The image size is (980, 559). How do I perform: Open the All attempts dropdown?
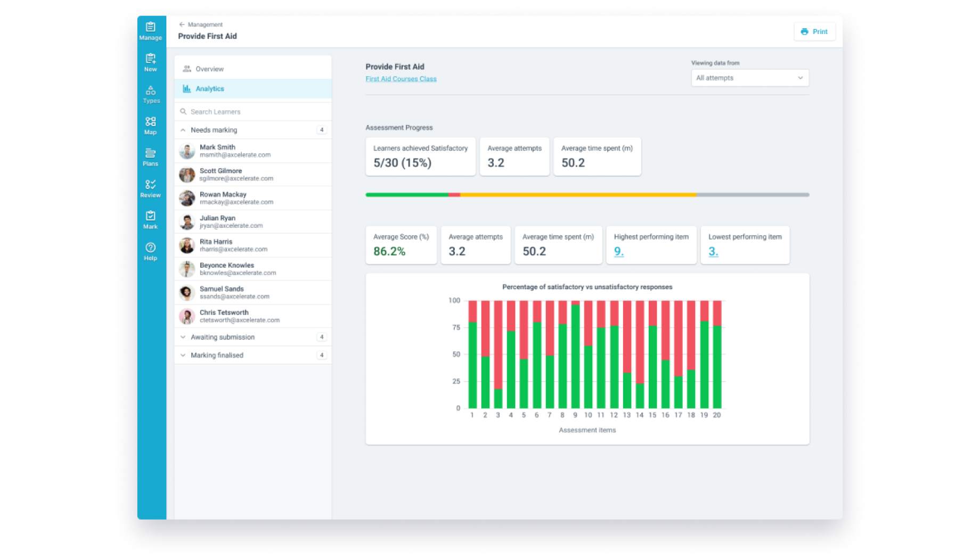pos(750,78)
